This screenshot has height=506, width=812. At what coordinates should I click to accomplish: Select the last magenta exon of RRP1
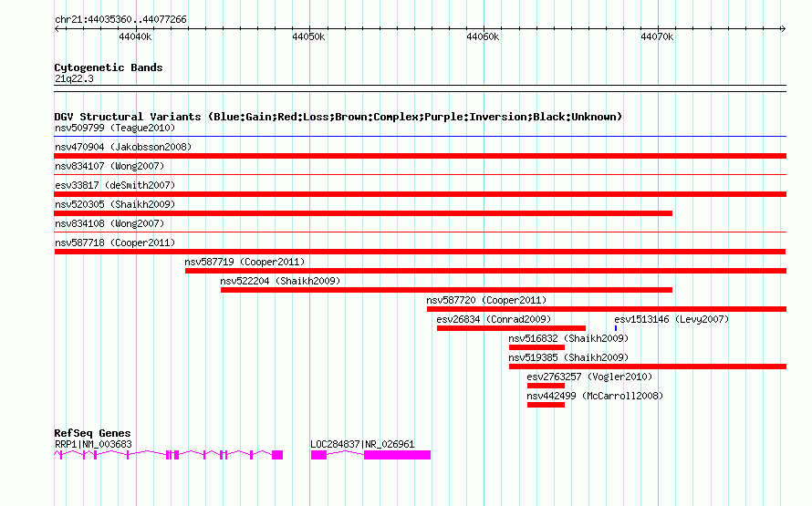[x=277, y=455]
